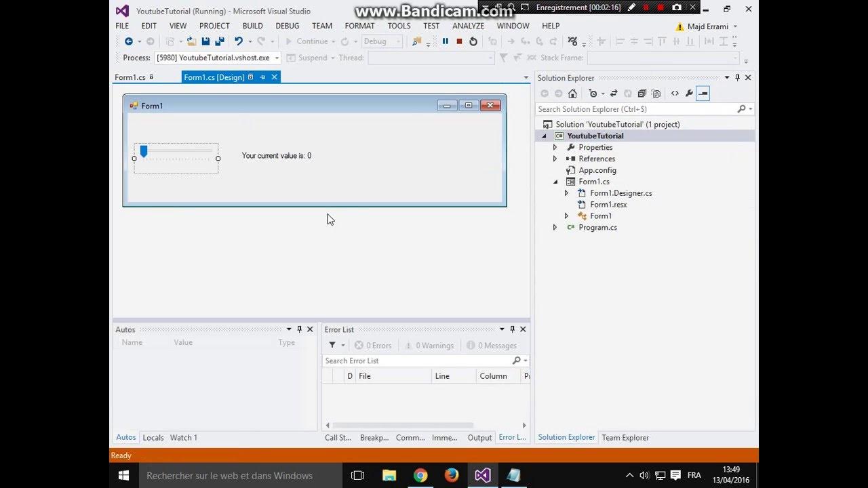Open the FORMAT menu
The image size is (868, 488).
point(359,26)
